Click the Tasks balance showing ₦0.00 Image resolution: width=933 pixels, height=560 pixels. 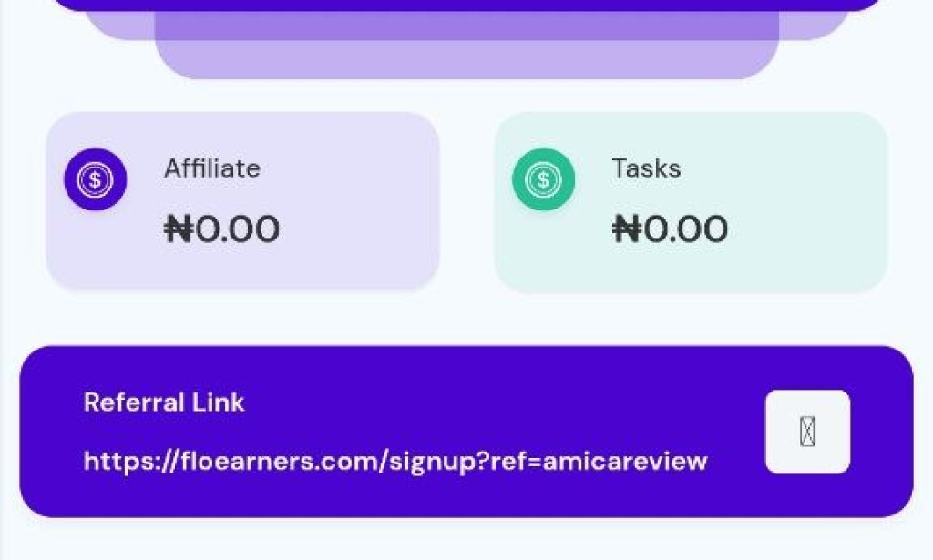coord(671,229)
